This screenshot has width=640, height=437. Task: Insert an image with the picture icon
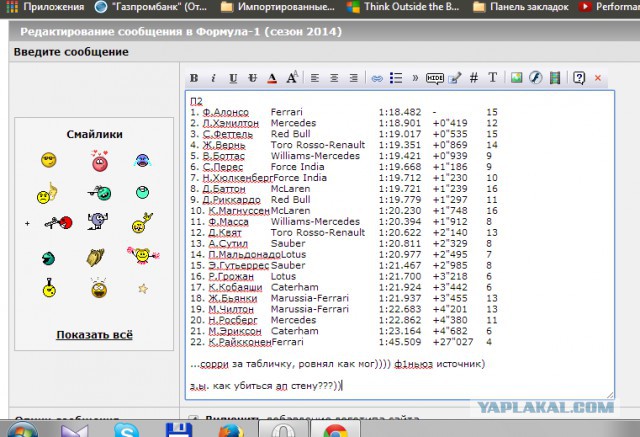[516, 78]
